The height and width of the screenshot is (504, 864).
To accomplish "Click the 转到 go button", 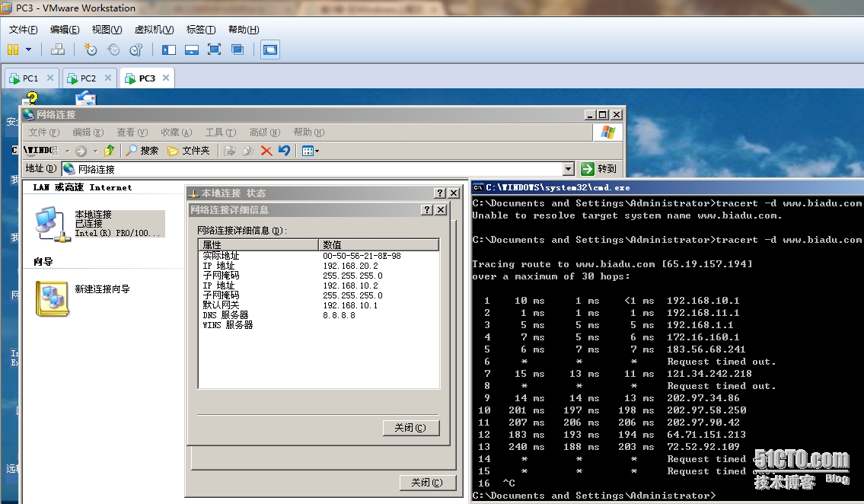I will 599,168.
